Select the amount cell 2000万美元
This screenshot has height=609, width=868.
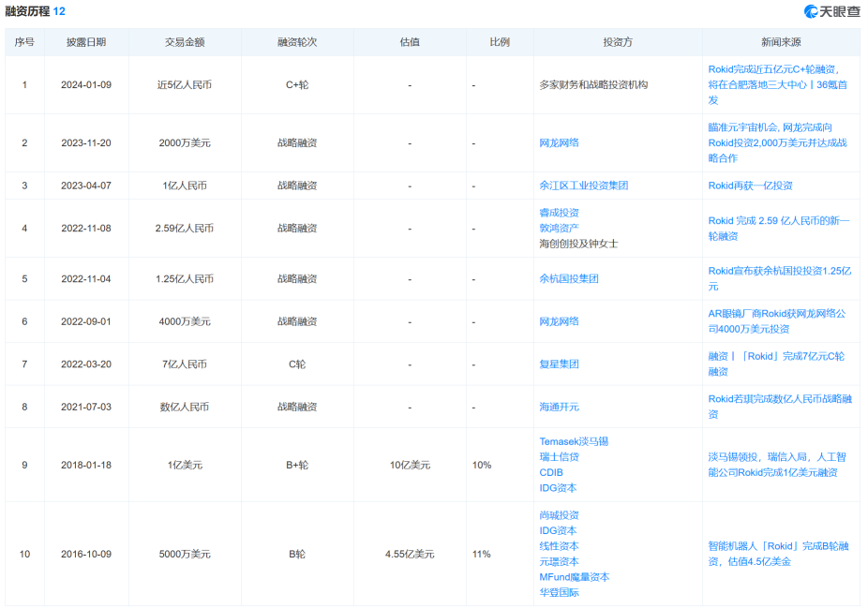(x=185, y=142)
